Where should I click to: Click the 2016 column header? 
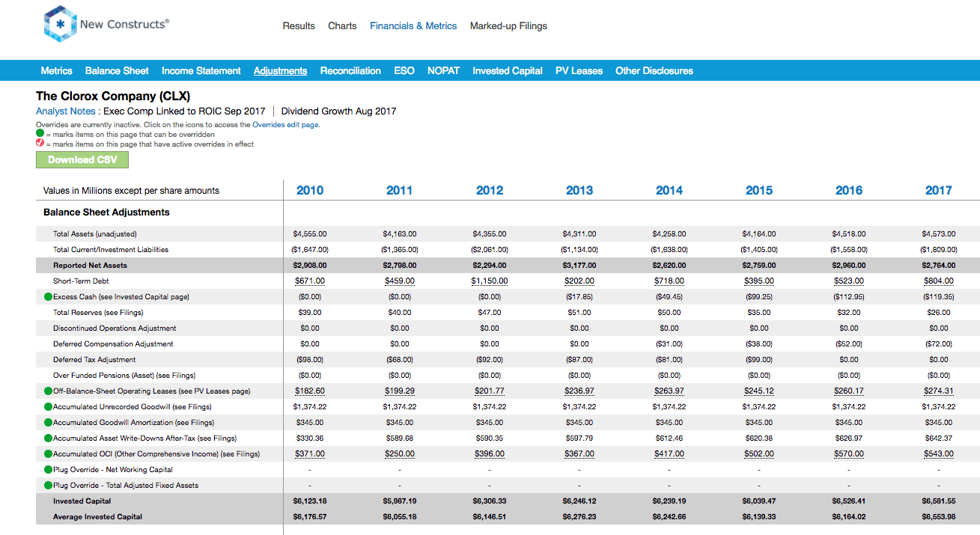849,190
